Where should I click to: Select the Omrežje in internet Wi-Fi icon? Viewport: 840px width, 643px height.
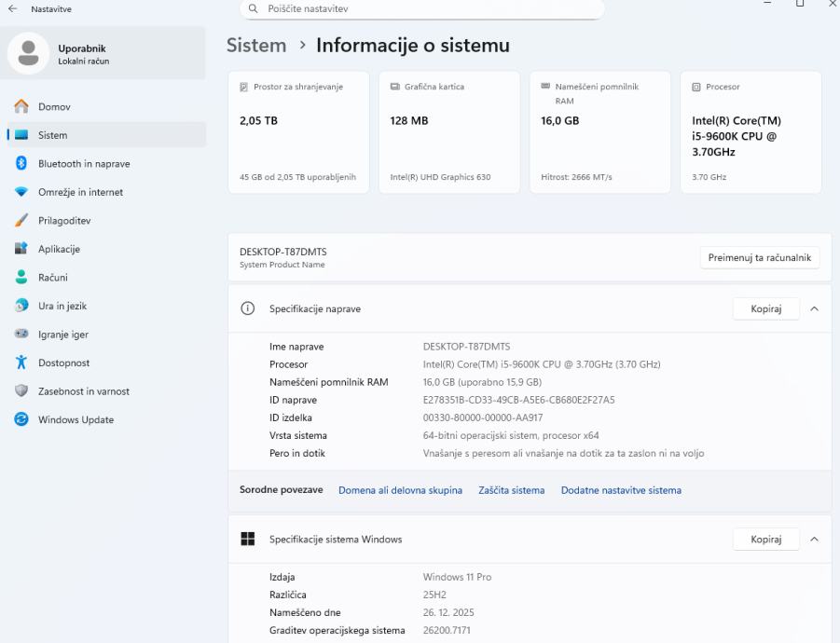[x=21, y=192]
